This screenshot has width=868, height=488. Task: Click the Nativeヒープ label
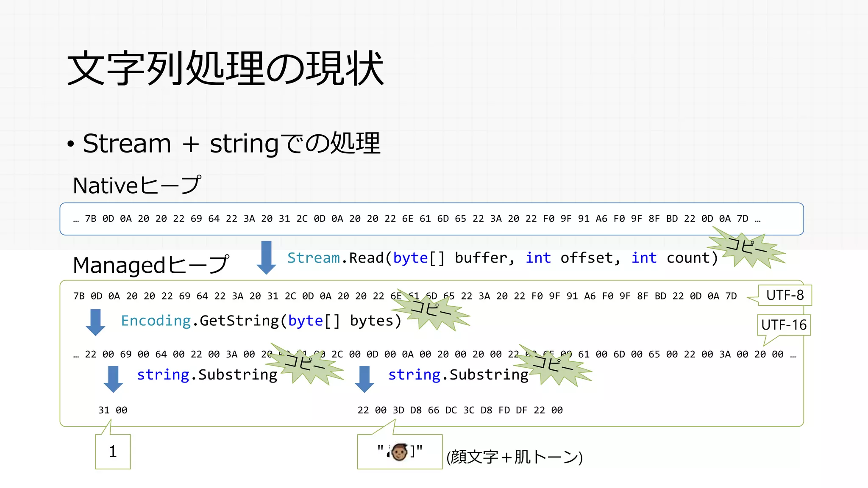point(137,185)
